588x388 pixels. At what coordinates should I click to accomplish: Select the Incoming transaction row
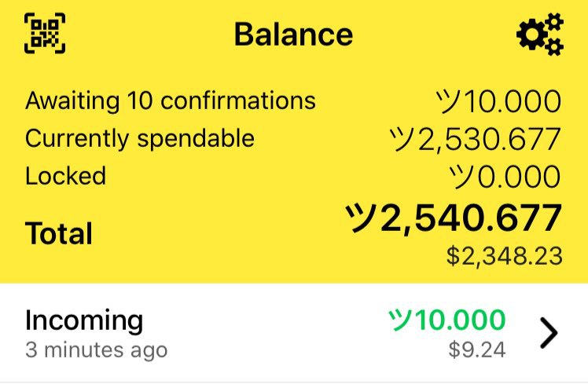(x=294, y=332)
